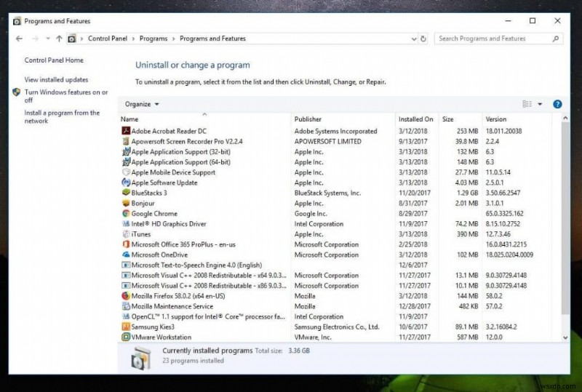Image resolution: width=582 pixels, height=392 pixels.
Task: Click the Apple Application Support (32-bit) icon
Action: click(126, 151)
